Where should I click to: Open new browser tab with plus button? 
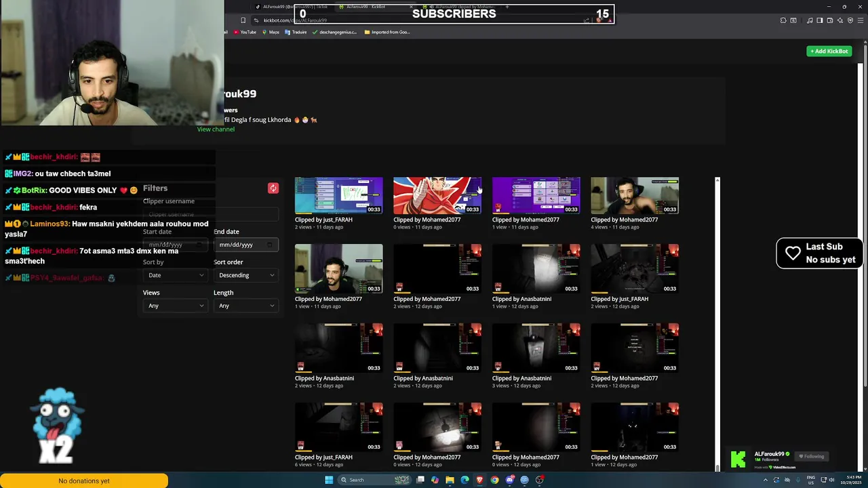click(507, 7)
